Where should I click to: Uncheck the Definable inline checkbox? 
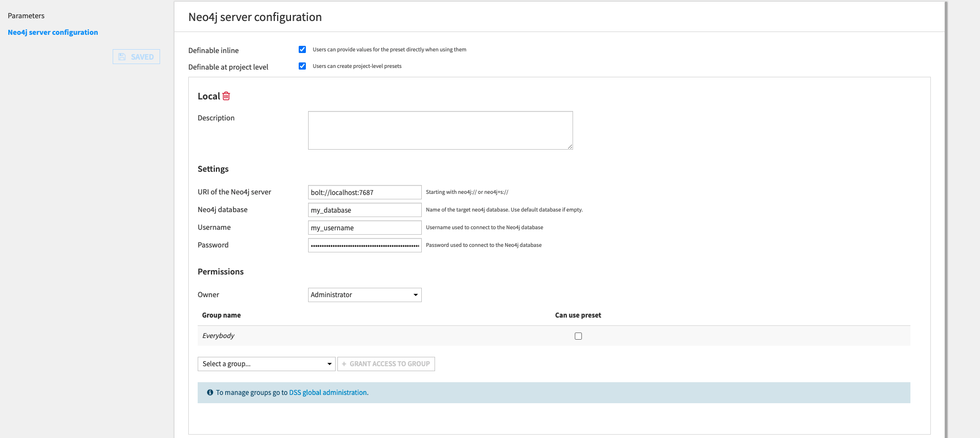(x=302, y=50)
